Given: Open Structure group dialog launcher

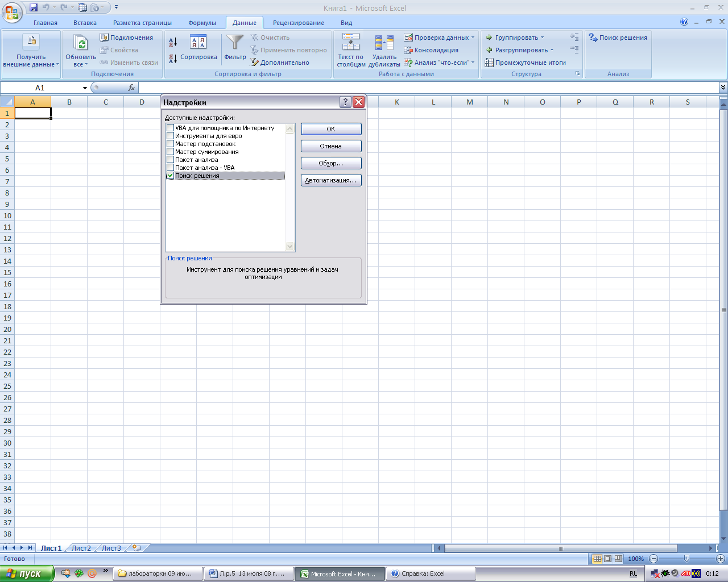Looking at the screenshot, I should [578, 74].
